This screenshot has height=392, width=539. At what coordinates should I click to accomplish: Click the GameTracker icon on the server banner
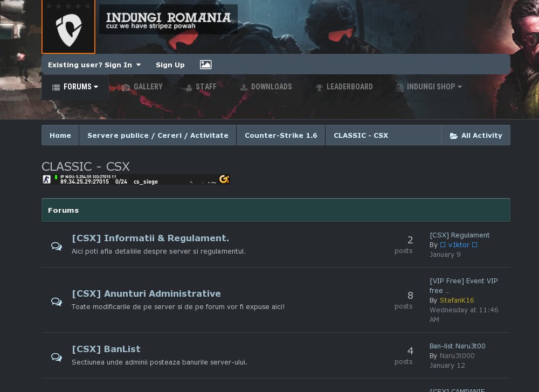pyautogui.click(x=224, y=179)
